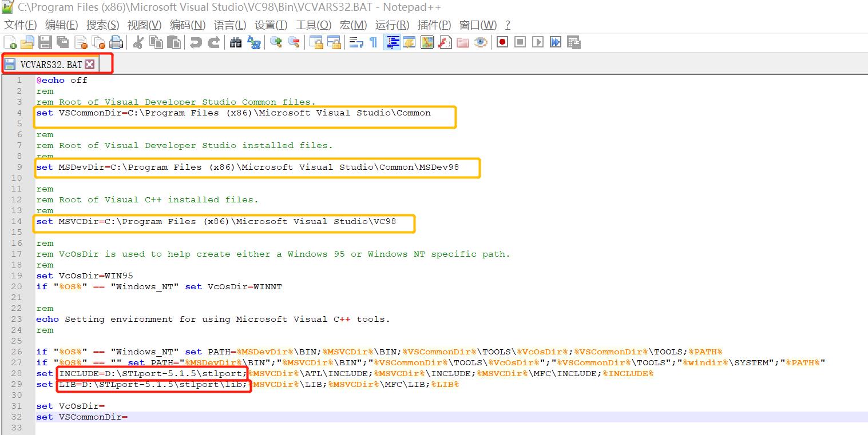Toggle synchronized horizontal scrolling
This screenshot has height=435, width=868.
[334, 42]
